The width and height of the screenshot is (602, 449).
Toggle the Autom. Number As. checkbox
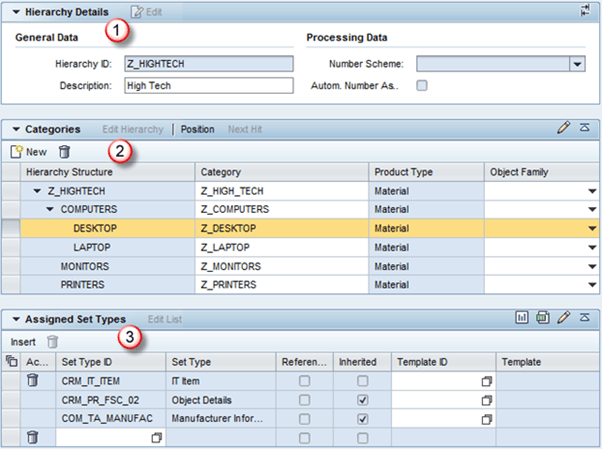click(422, 85)
